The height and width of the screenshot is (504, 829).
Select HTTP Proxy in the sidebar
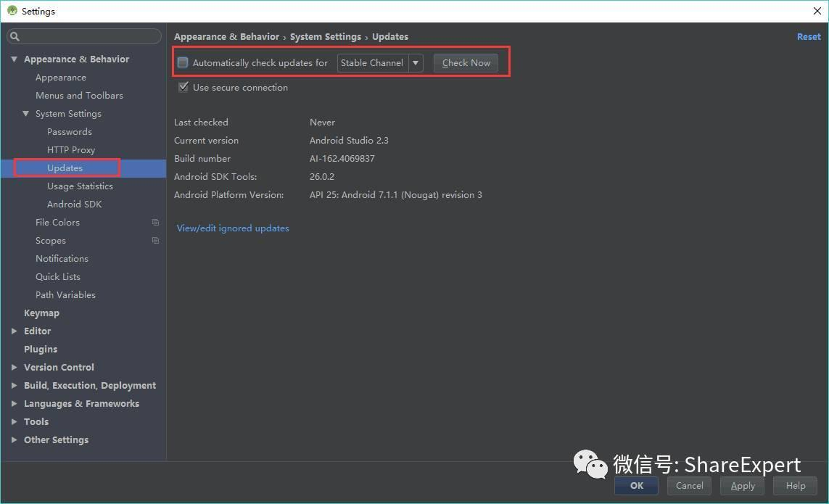(x=71, y=150)
